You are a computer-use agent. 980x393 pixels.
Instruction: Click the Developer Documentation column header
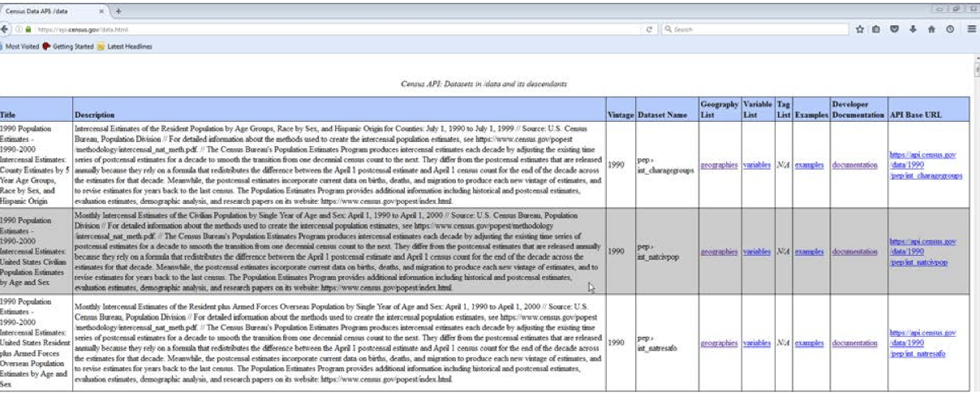[x=858, y=110]
